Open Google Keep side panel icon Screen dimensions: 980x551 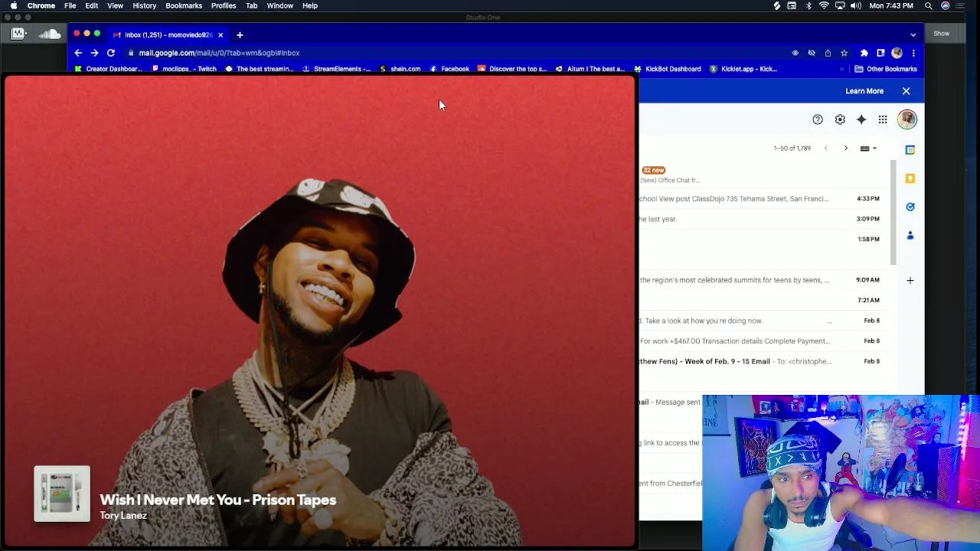[x=910, y=178]
